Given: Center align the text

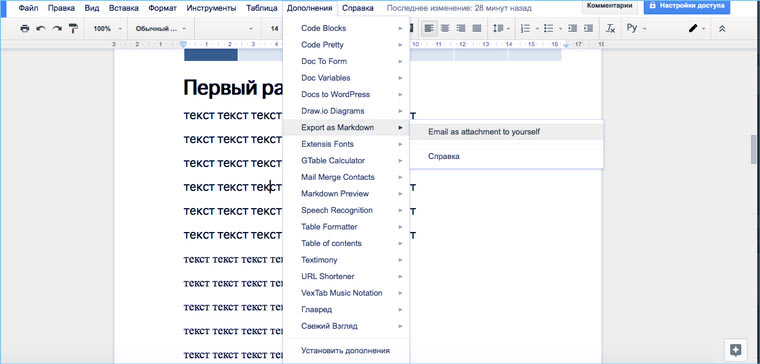Looking at the screenshot, I should pyautogui.click(x=445, y=29).
